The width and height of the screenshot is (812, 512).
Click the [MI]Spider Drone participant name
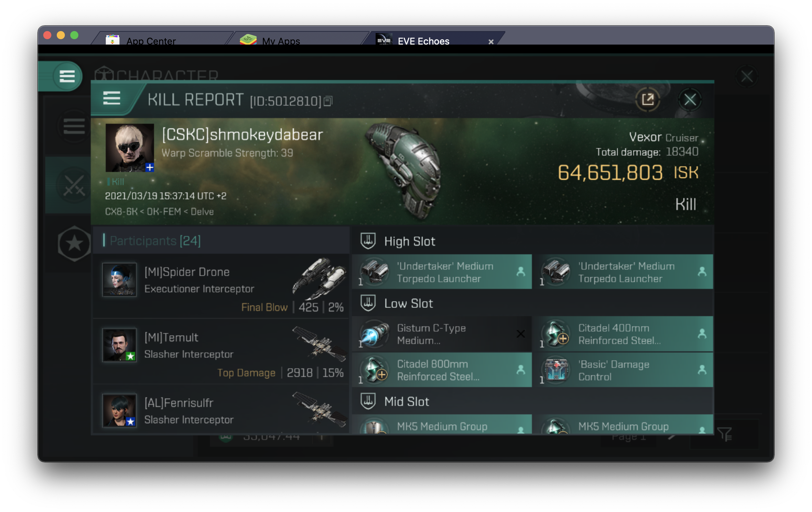pyautogui.click(x=187, y=272)
